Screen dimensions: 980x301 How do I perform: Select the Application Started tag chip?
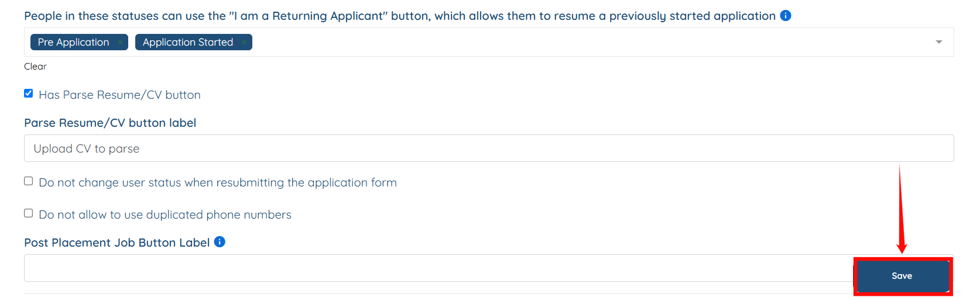pyautogui.click(x=187, y=42)
